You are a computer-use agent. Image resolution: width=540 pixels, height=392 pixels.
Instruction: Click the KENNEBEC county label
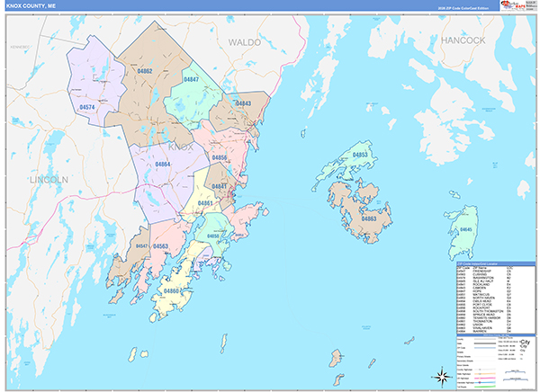[20, 47]
